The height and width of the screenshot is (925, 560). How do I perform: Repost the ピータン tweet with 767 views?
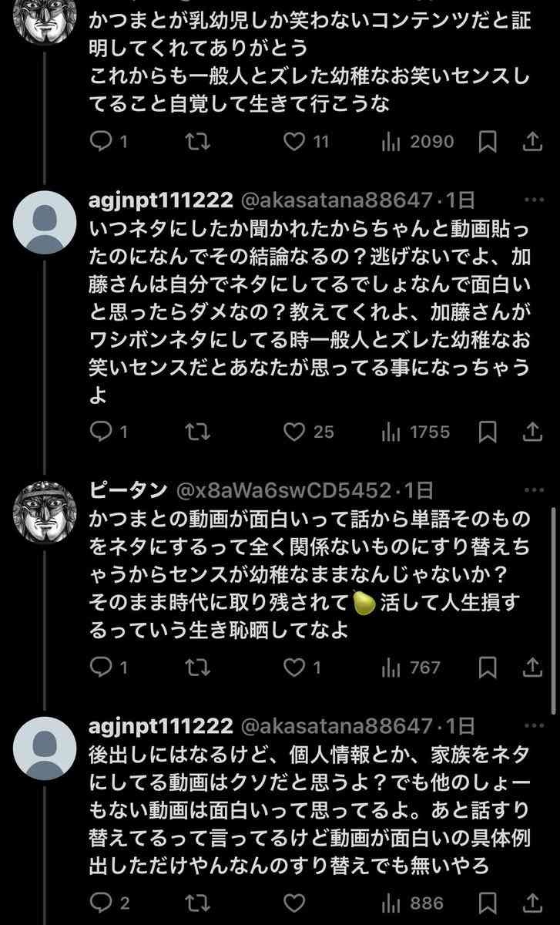pos(198,667)
